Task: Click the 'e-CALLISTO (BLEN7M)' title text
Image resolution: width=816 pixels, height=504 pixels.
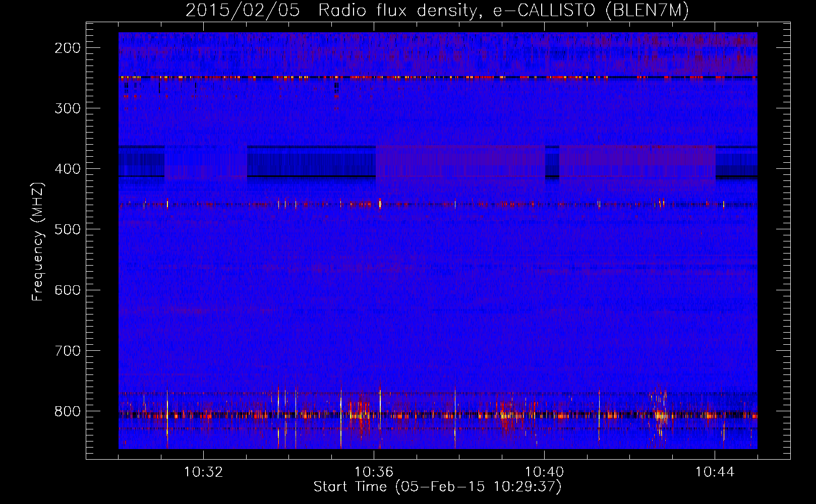Action: pos(591,11)
